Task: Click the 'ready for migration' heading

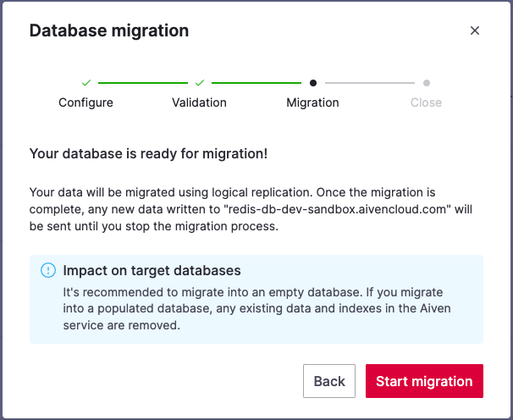Action: (x=148, y=154)
